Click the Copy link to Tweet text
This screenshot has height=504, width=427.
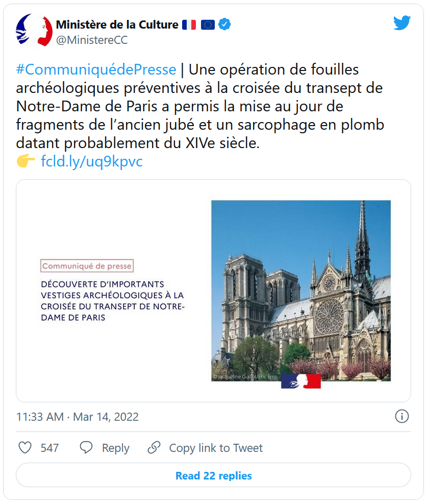(216, 448)
